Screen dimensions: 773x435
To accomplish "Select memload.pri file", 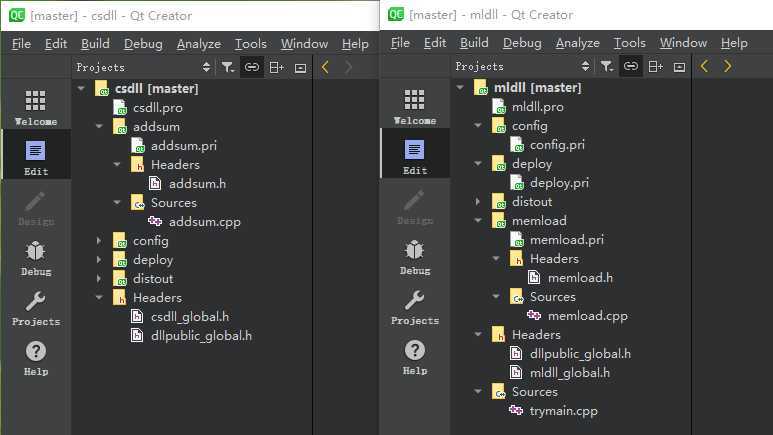I will pos(566,240).
